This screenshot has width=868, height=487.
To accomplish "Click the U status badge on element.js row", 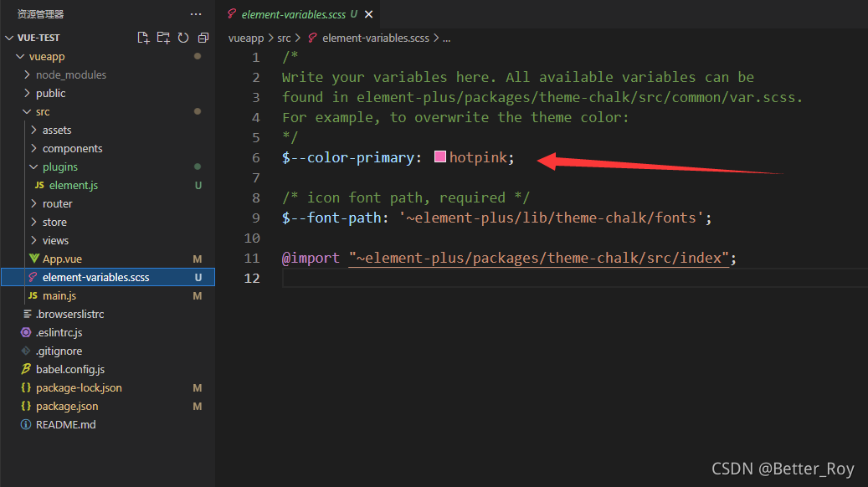I will (x=198, y=186).
